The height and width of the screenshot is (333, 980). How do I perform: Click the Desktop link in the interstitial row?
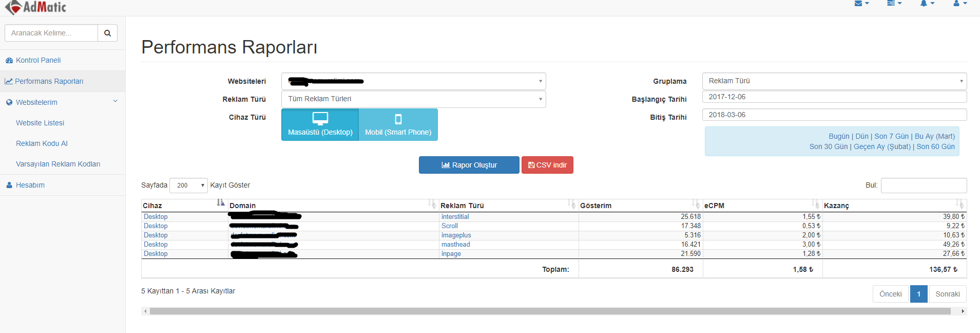156,217
